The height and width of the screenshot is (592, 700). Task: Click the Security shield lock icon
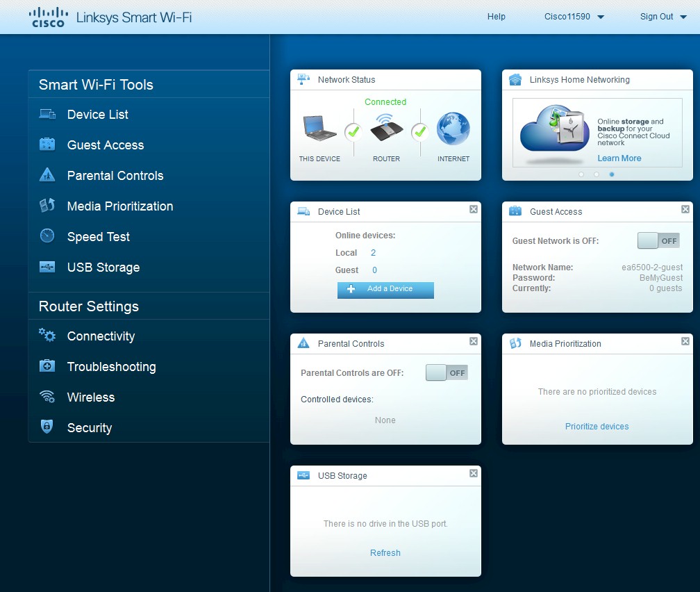click(x=47, y=426)
